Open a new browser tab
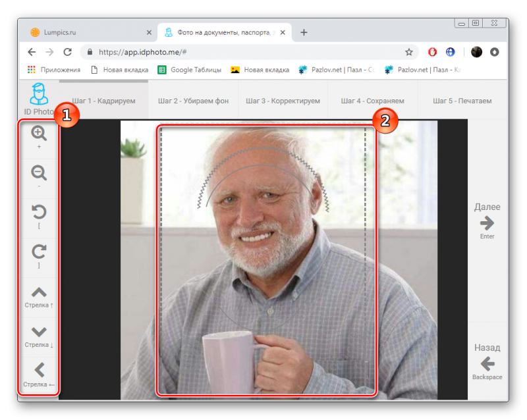The image size is (527, 420). click(x=304, y=32)
